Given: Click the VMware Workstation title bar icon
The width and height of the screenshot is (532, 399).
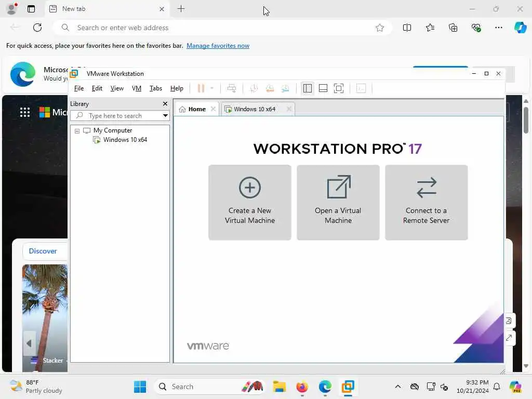Looking at the screenshot, I should (74, 74).
